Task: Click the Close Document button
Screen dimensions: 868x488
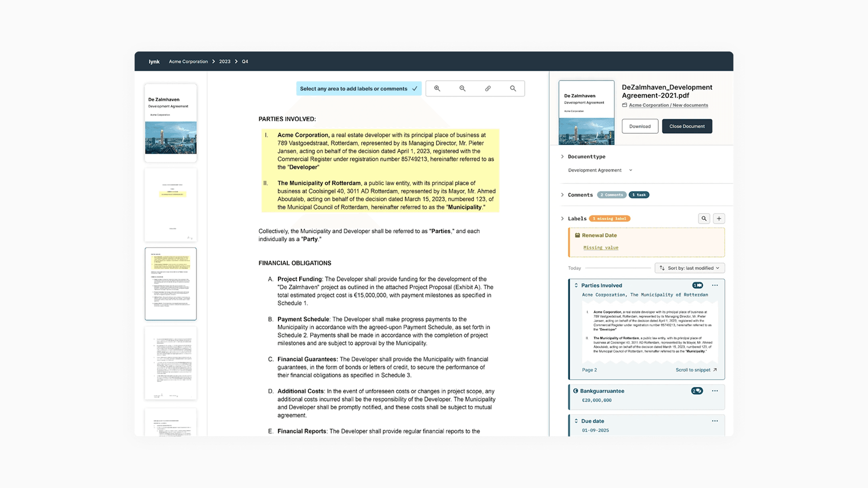Action: pos(687,127)
